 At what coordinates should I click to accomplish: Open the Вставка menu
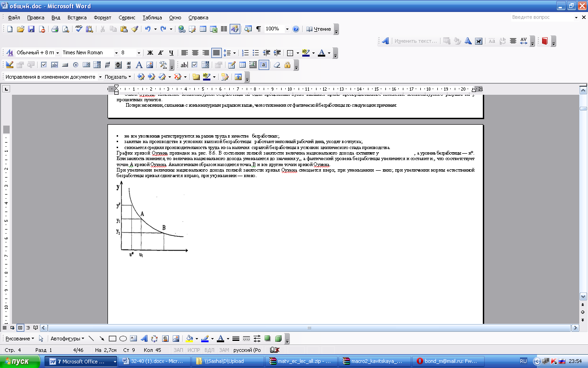click(x=77, y=17)
